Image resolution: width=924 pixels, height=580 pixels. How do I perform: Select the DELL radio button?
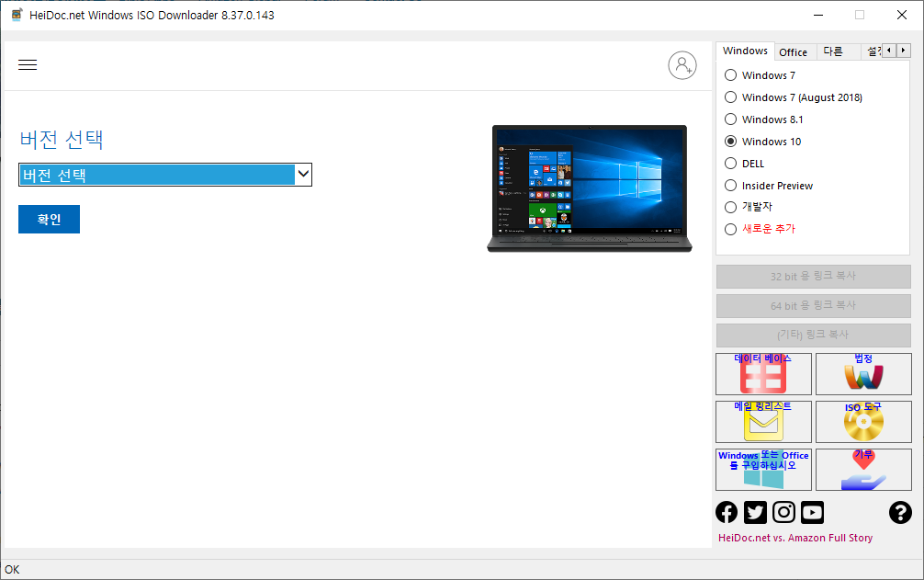click(731, 164)
